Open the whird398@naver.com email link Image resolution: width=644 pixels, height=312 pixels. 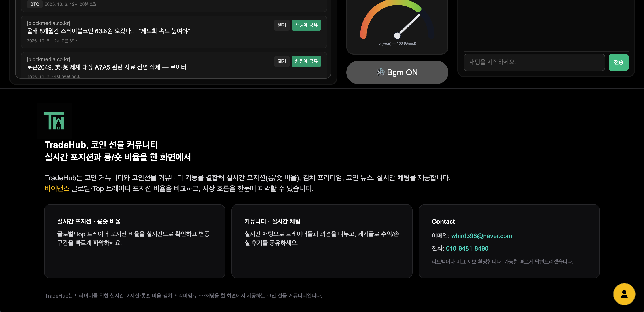tap(481, 236)
